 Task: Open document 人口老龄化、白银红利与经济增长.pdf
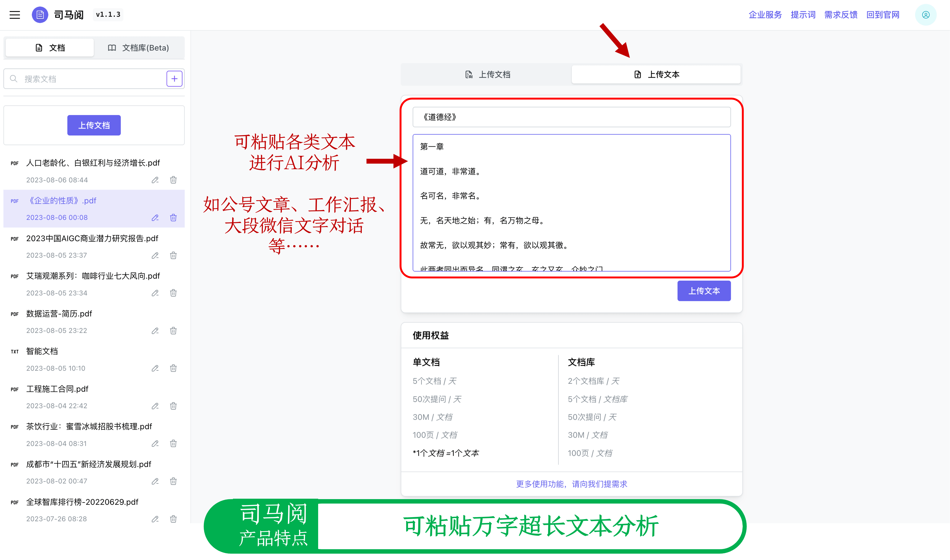pos(93,163)
